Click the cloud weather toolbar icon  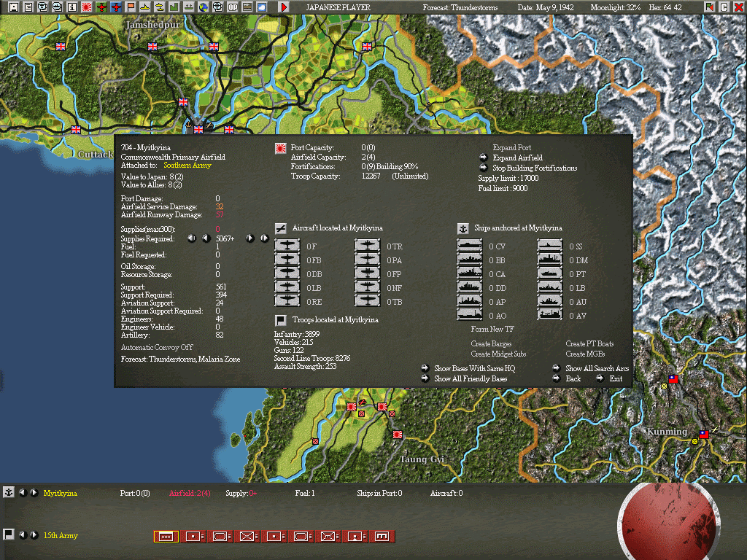(262, 7)
